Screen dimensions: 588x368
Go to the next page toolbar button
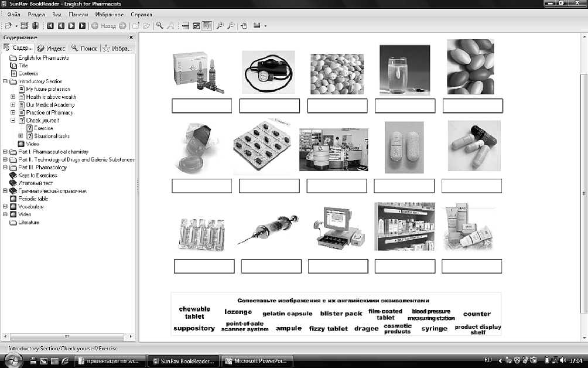(71, 26)
